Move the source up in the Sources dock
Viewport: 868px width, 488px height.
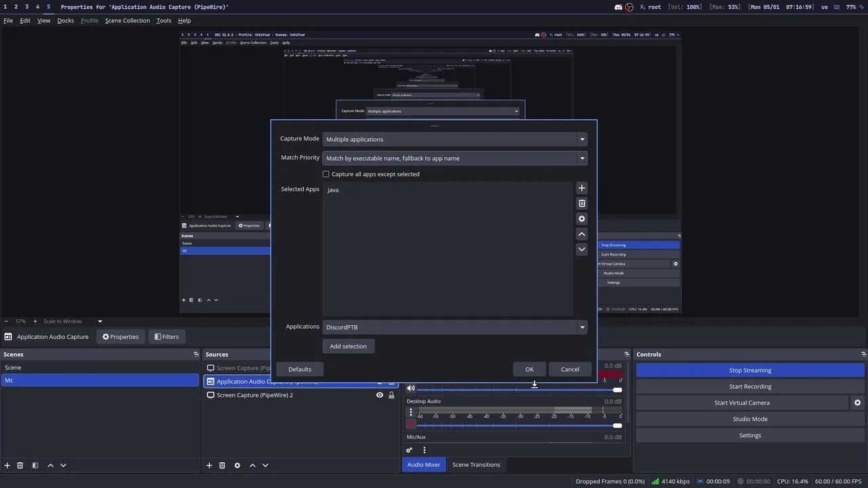[x=252, y=466]
